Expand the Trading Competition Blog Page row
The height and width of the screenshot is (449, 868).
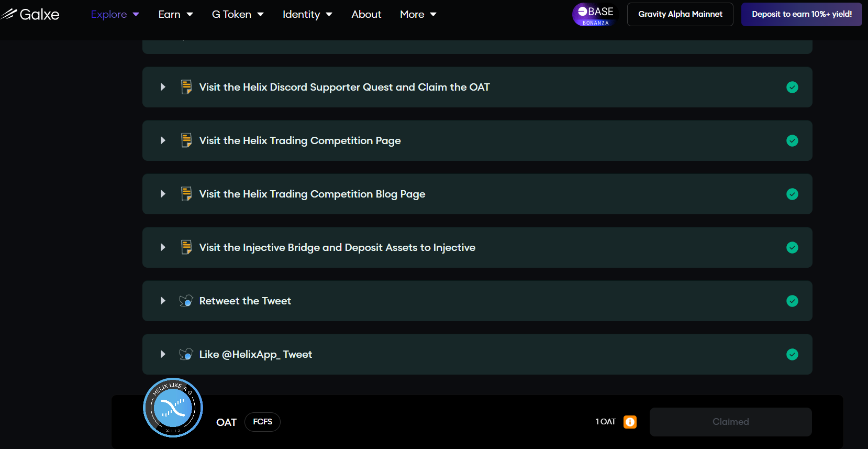tap(163, 194)
